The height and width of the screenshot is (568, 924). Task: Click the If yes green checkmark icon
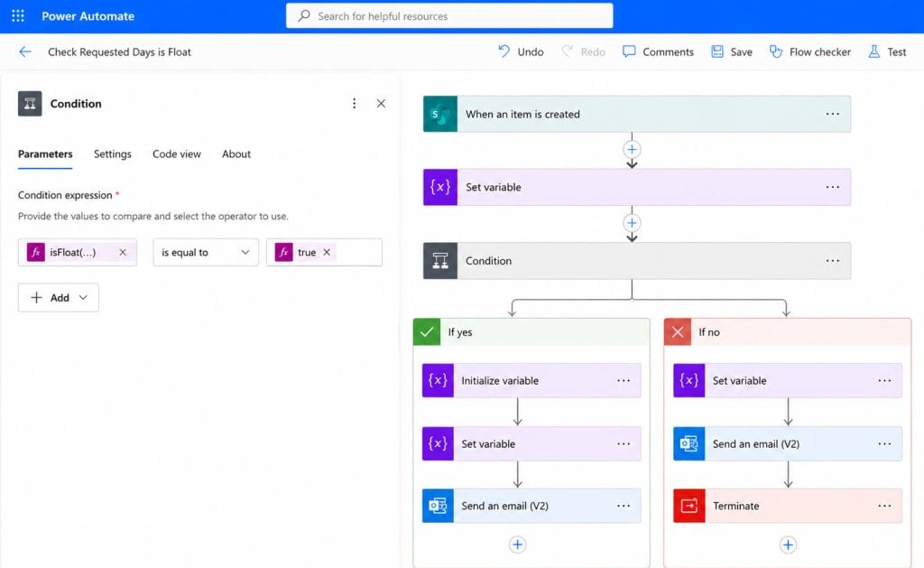(427, 332)
